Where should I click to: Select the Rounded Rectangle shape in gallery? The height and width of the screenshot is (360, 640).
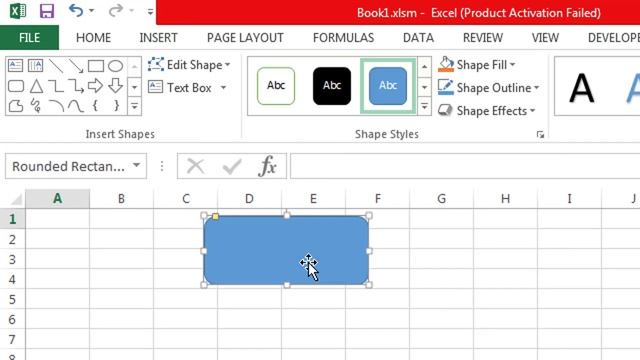[16, 86]
